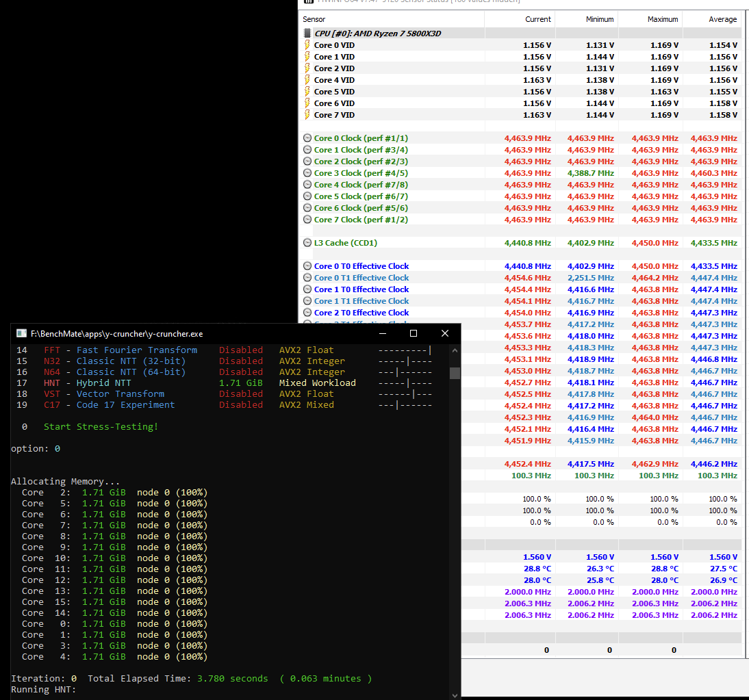
Task: Click the clock icon for Core 1 T1 Effective Clock
Action: coord(307,301)
